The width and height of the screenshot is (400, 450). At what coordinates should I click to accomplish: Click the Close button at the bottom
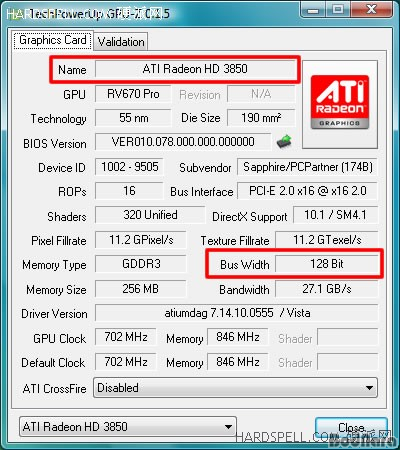point(351,427)
